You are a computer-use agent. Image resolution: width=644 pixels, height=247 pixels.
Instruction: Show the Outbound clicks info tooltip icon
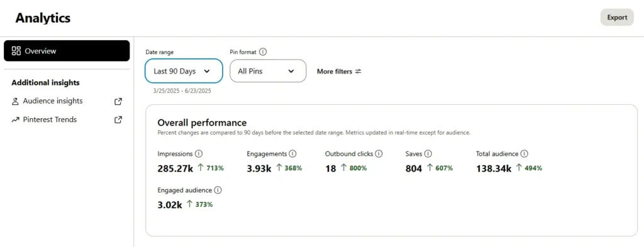click(x=379, y=154)
